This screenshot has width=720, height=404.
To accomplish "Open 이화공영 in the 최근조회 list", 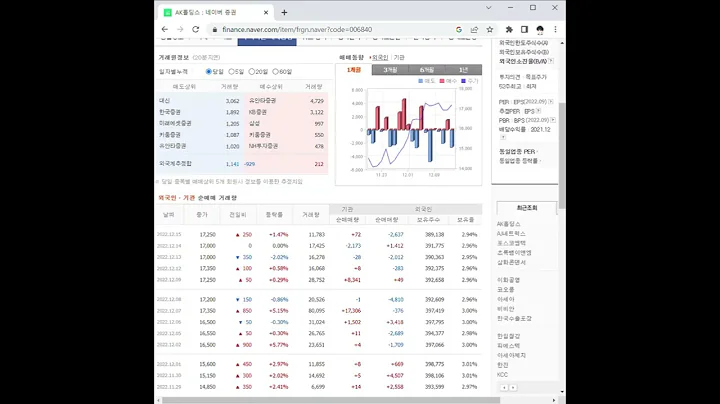I will 508,280.
